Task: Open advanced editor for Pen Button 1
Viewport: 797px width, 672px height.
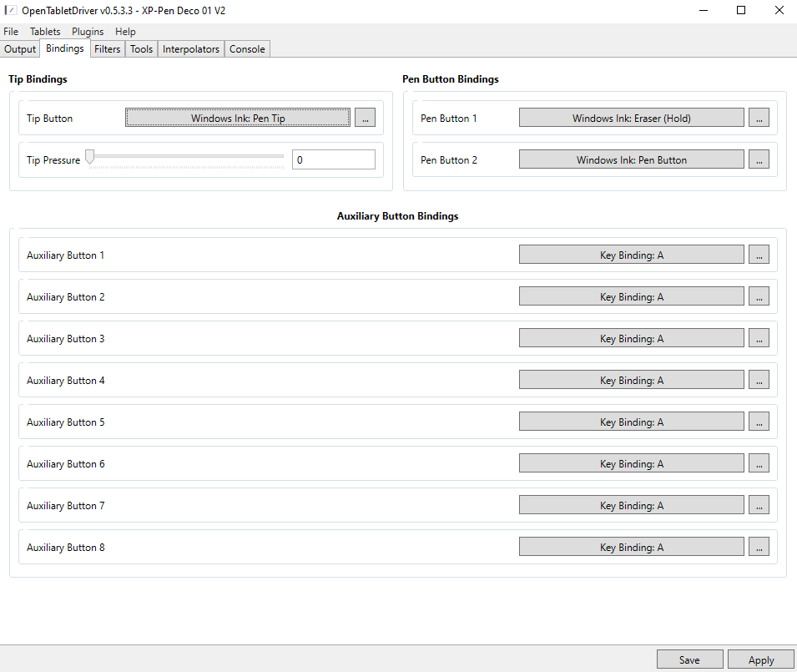Action: coord(759,118)
